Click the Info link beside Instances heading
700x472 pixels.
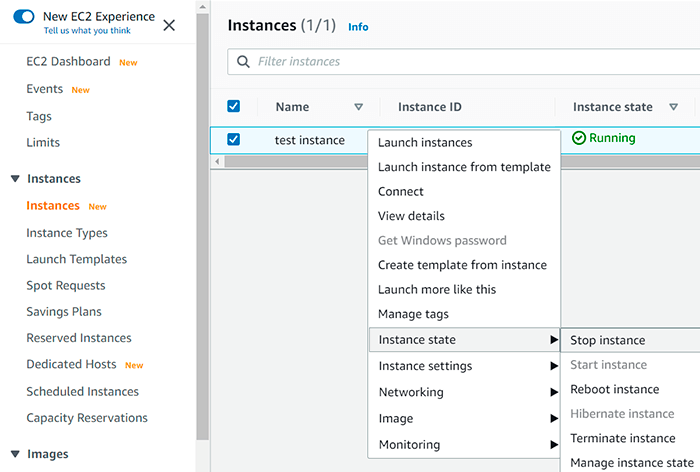[x=358, y=27]
